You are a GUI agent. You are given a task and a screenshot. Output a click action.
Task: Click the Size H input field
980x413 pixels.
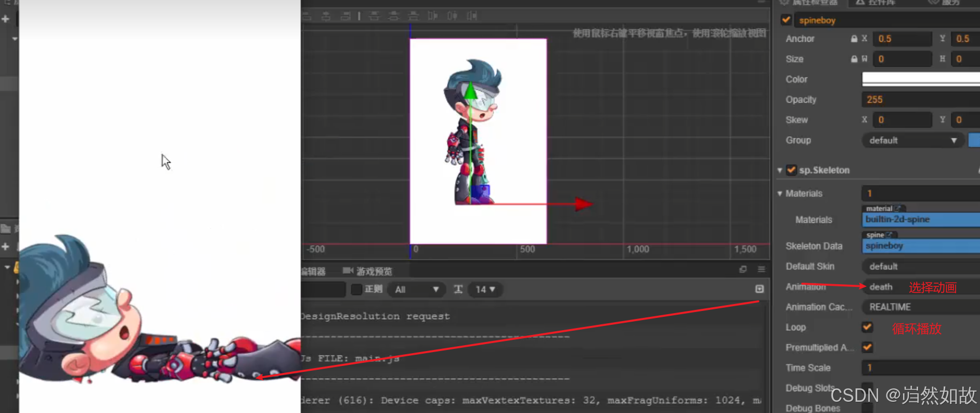[x=966, y=59]
